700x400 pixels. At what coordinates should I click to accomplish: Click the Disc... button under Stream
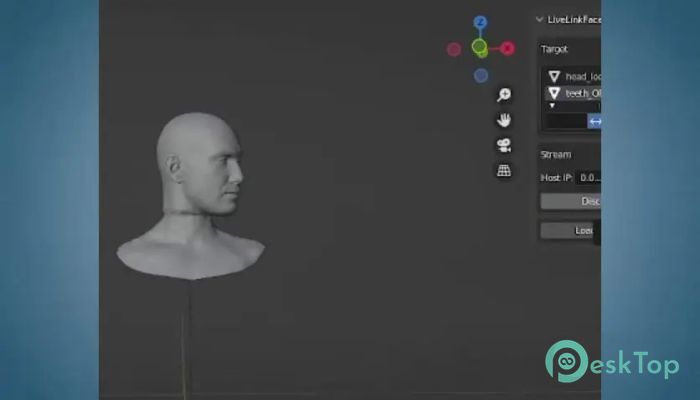(571, 201)
